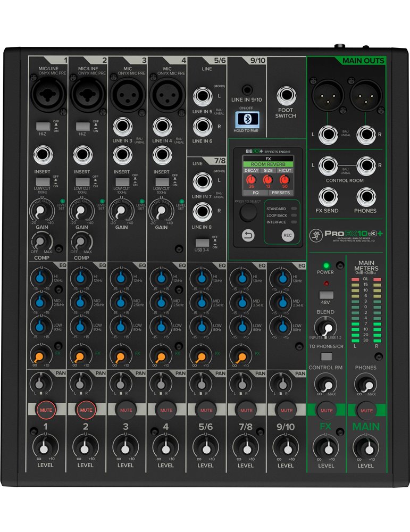The image size is (410, 532).
Task: Hit the back arrow button under the display
Action: click(248, 235)
